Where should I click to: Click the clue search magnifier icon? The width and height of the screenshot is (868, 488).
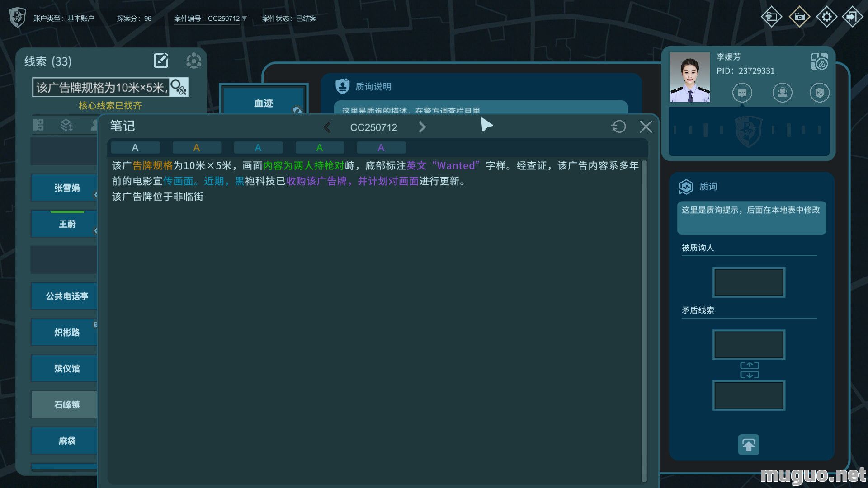coord(179,87)
